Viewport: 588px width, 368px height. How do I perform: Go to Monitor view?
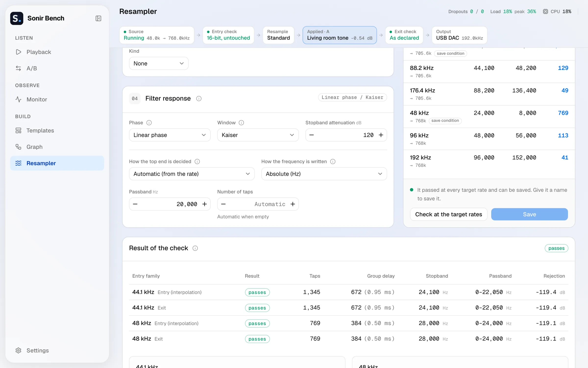click(x=57, y=99)
